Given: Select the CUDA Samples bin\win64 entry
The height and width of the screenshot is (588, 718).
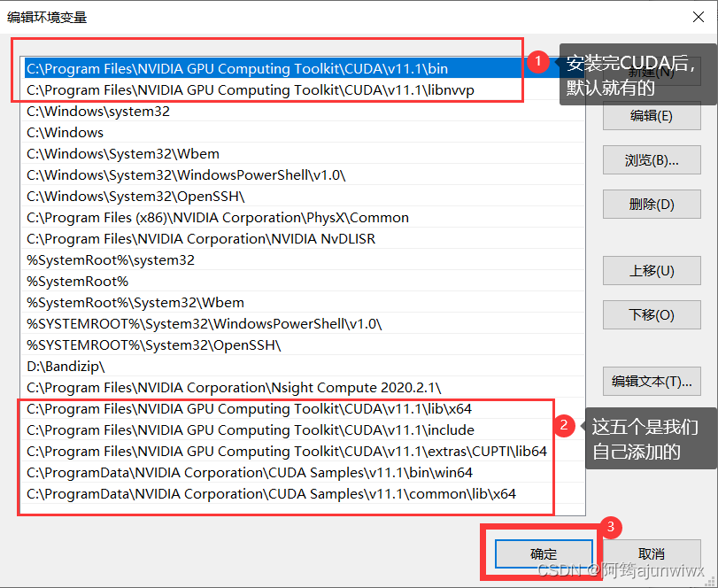Looking at the screenshot, I should coord(302,473).
